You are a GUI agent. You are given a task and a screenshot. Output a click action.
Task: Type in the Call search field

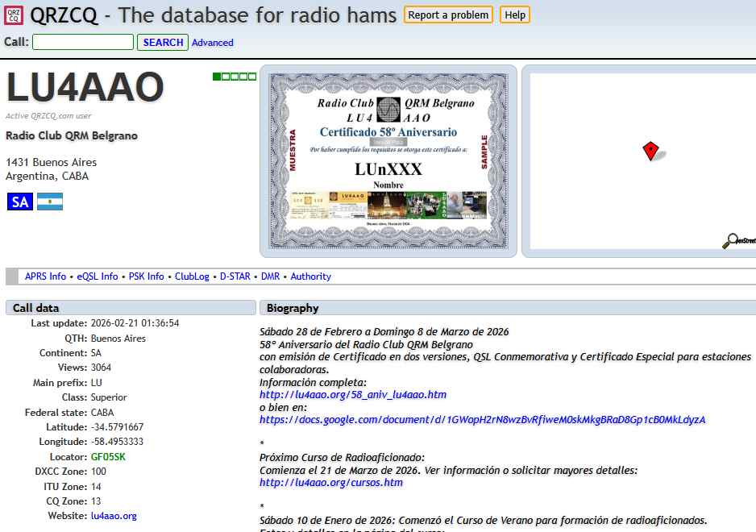83,42
